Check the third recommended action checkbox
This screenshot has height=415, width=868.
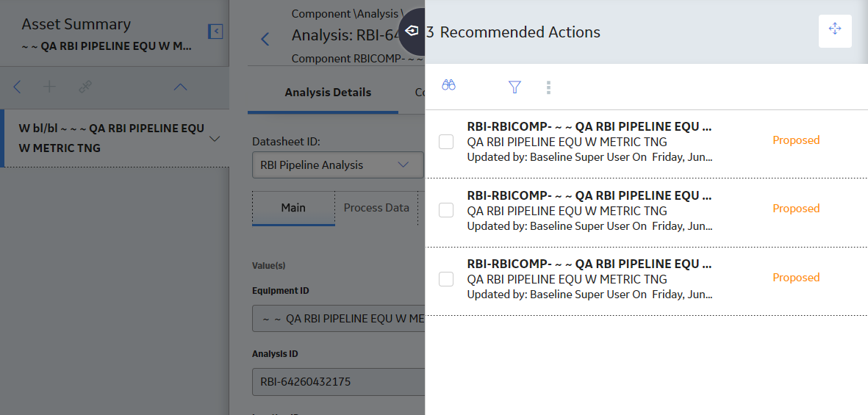point(446,279)
